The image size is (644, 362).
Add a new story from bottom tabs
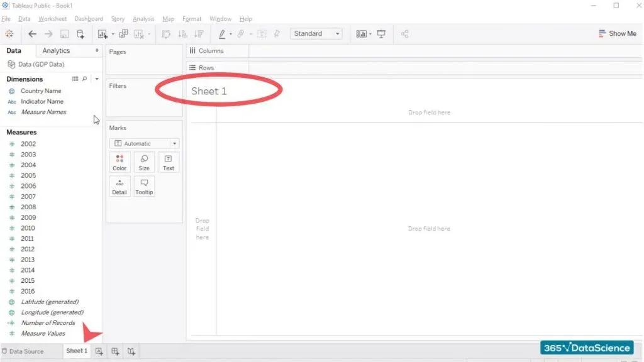(x=131, y=351)
